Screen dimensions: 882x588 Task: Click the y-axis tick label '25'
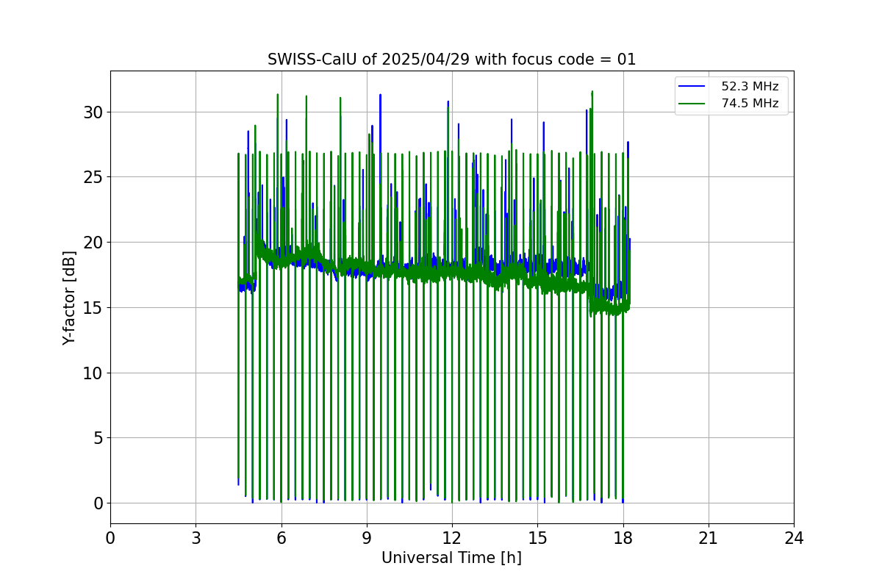click(x=93, y=177)
